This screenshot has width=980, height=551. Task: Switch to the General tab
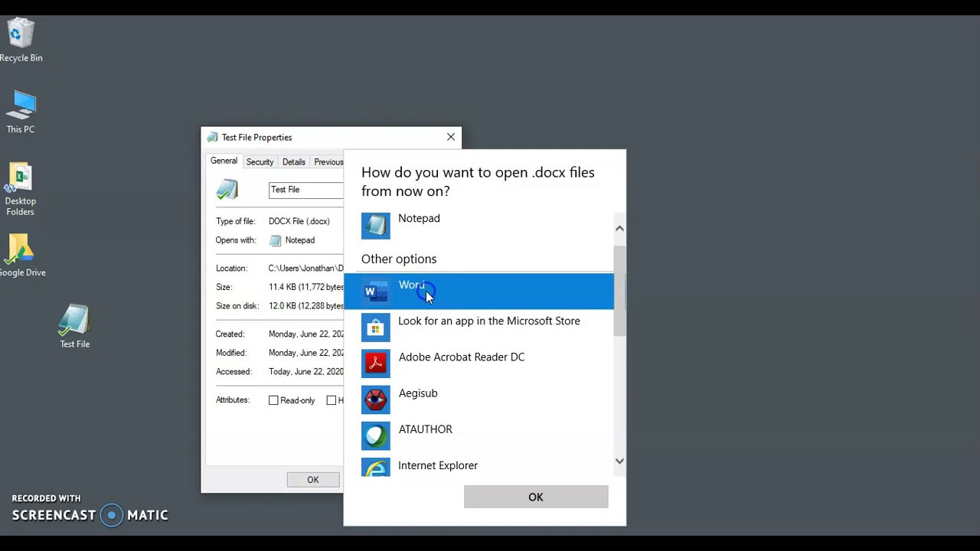224,161
